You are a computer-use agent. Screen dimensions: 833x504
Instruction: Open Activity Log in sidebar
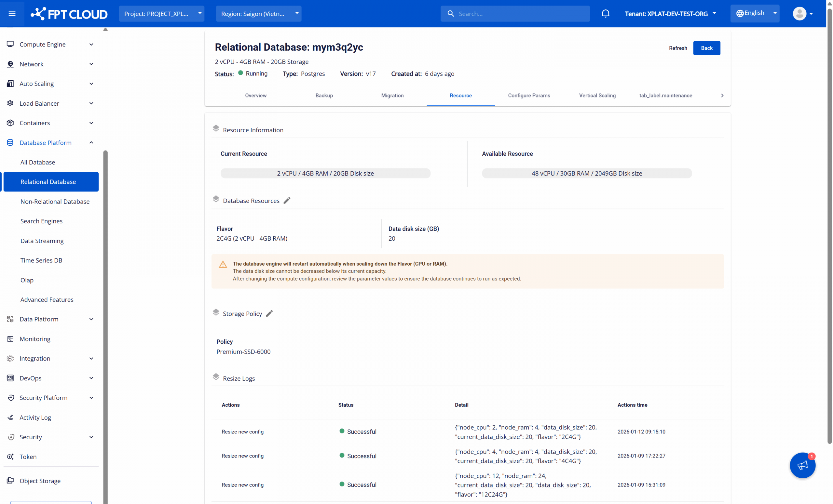[x=35, y=417]
